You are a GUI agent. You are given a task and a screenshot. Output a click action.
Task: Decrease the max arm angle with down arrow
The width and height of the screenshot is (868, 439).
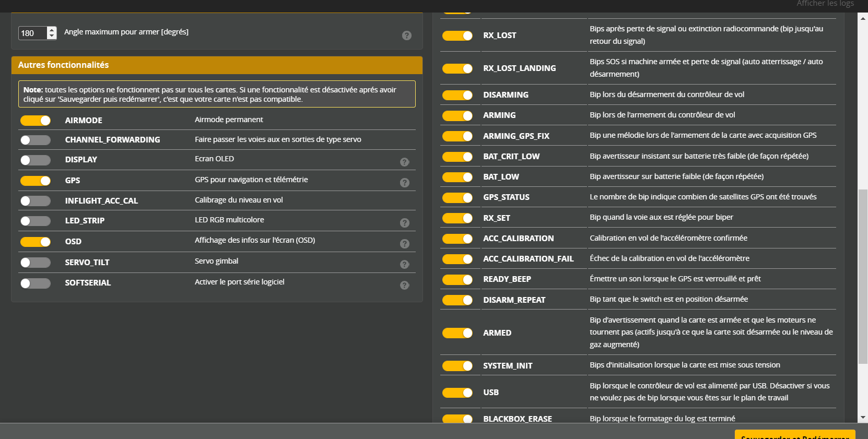click(x=51, y=36)
